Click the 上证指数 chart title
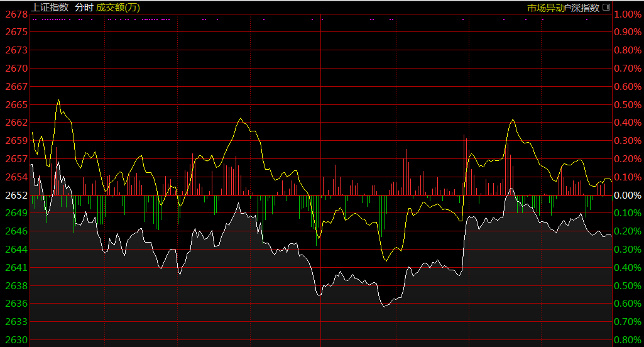 point(50,8)
